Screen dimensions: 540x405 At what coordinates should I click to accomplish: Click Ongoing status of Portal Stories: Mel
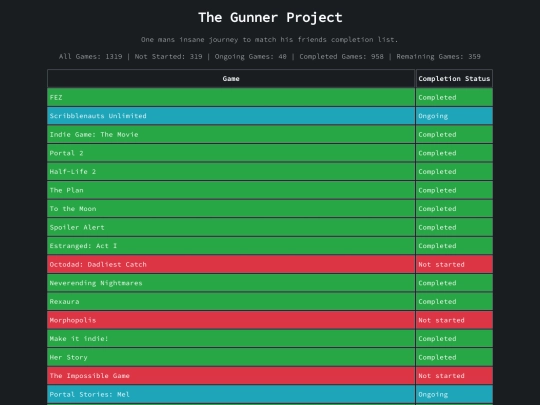(454, 394)
